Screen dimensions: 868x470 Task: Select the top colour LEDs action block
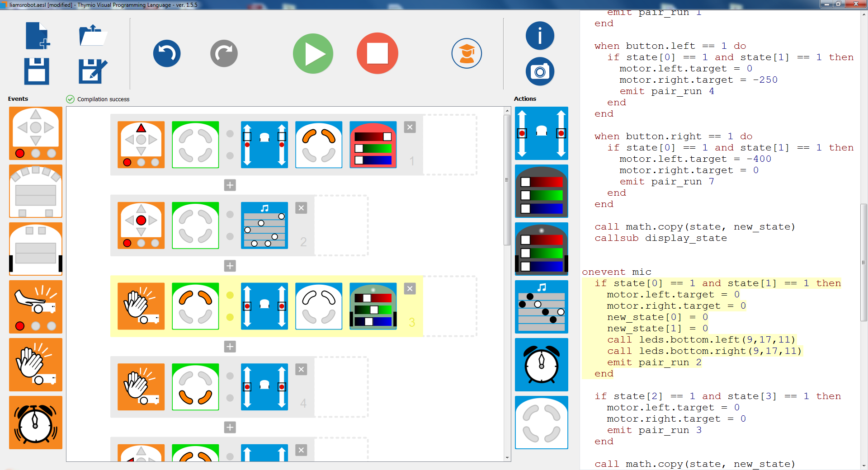click(542, 191)
